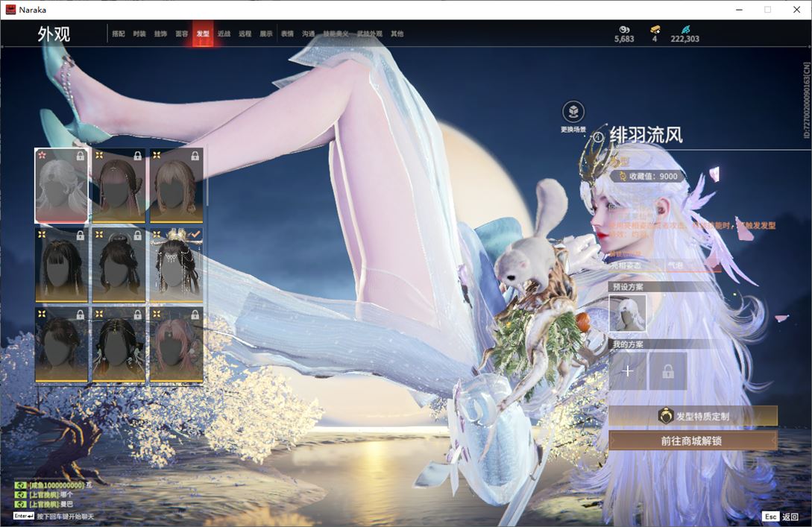Select the dark short hairstyle in bottom row left
Image resolution: width=812 pixels, height=527 pixels.
[x=61, y=345]
